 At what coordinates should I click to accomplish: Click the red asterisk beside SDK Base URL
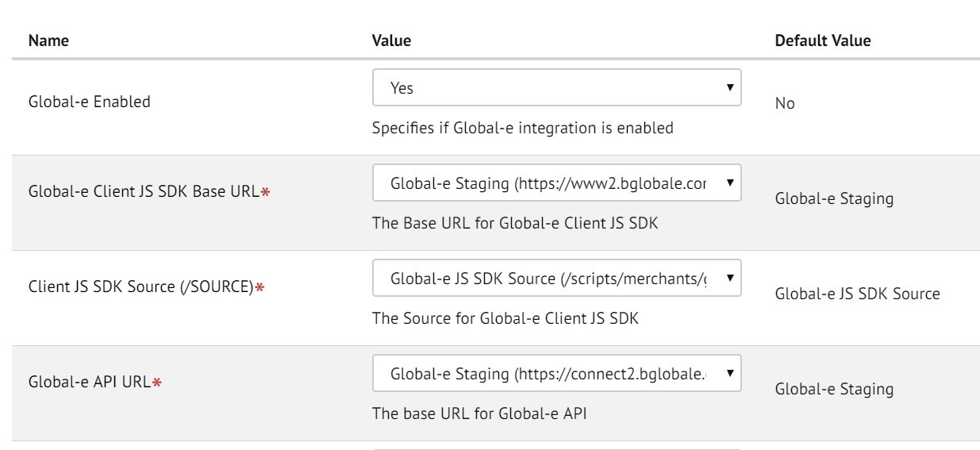(x=265, y=192)
